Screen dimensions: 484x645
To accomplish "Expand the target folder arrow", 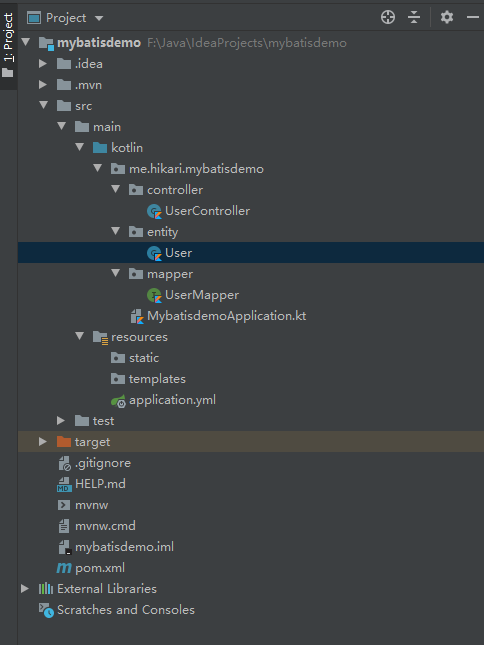I will tap(42, 441).
